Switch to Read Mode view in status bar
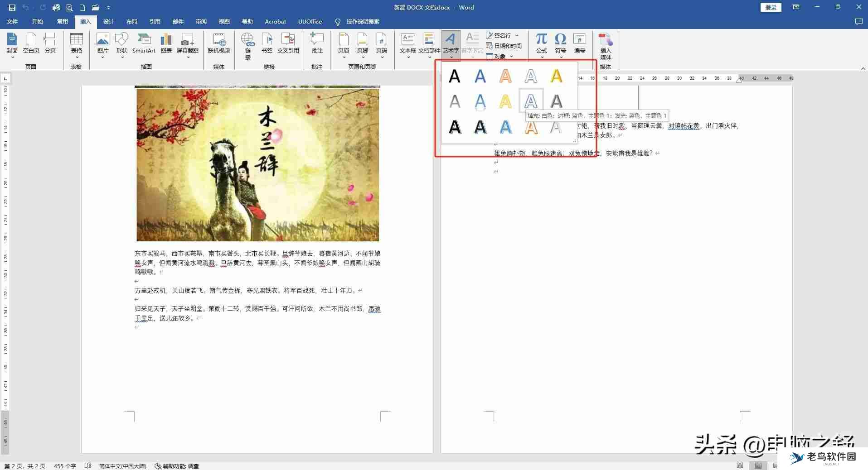868x470 pixels. [740, 465]
